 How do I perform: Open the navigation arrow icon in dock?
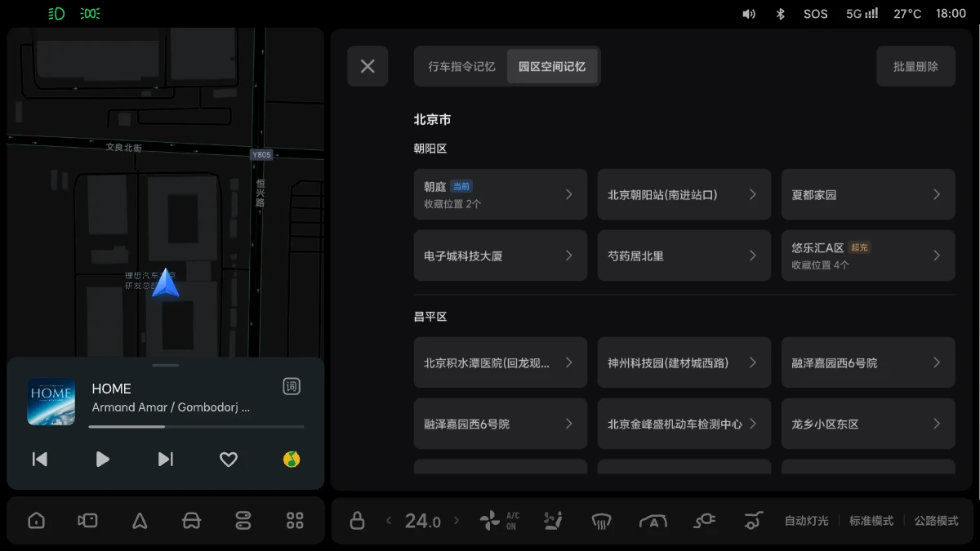point(140,521)
